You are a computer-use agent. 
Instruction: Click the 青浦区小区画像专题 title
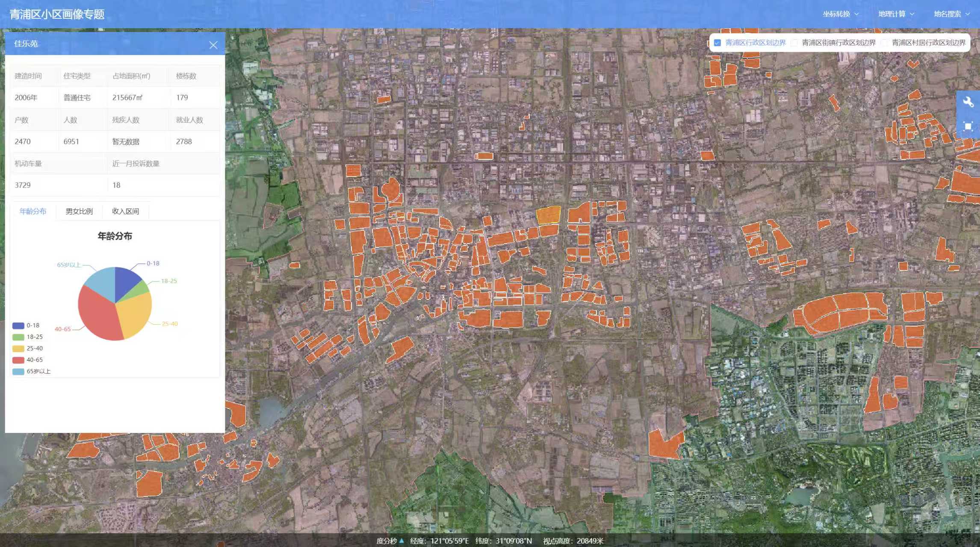(x=57, y=14)
